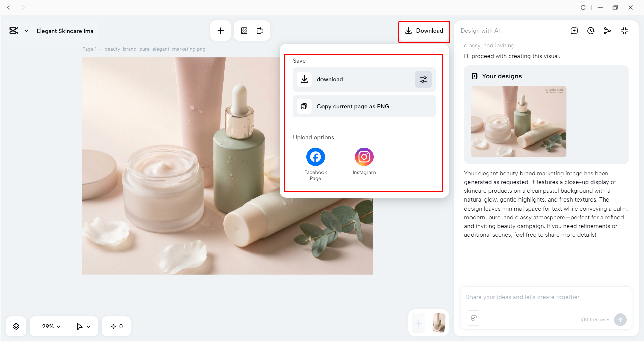Start a new AI chat
The width and height of the screenshot is (644, 342).
pos(574,31)
